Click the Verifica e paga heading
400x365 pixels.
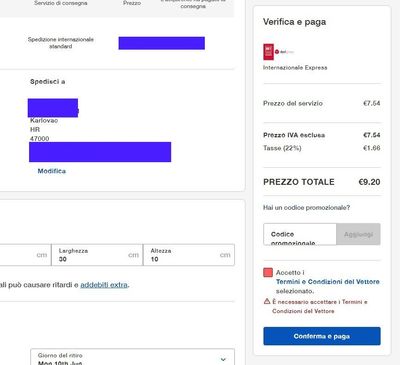coord(294,22)
